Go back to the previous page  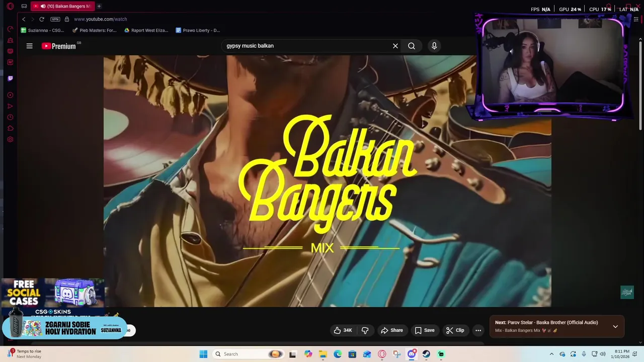click(24, 19)
